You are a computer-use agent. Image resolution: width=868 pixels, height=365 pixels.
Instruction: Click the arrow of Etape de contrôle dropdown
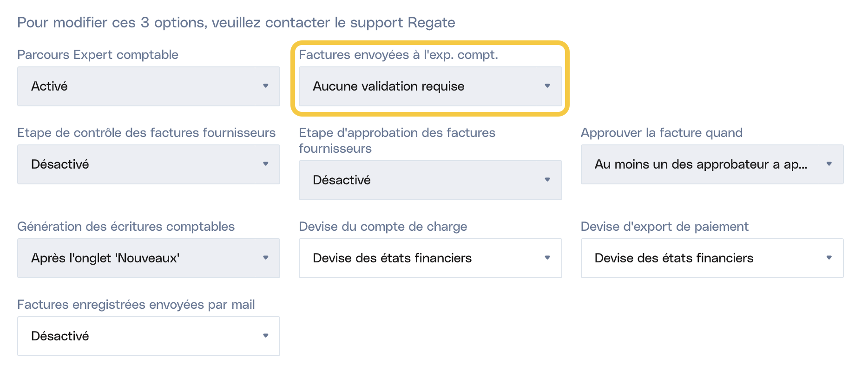point(266,164)
